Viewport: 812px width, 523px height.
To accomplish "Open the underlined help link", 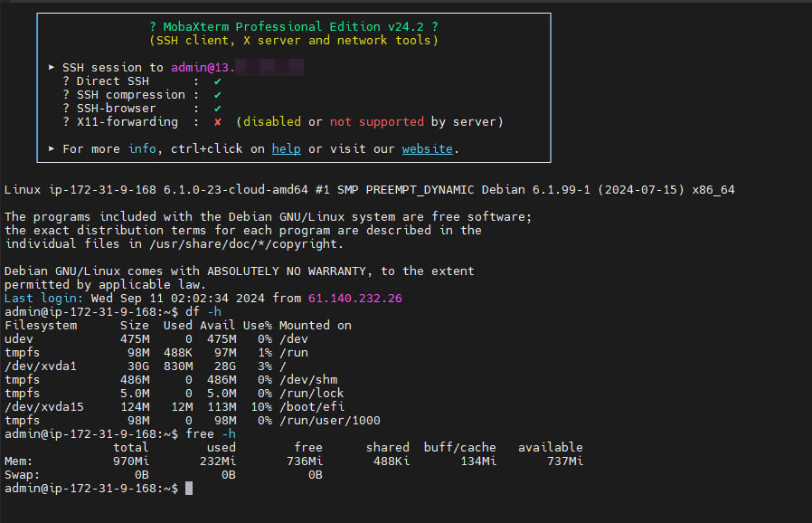I will [x=286, y=148].
